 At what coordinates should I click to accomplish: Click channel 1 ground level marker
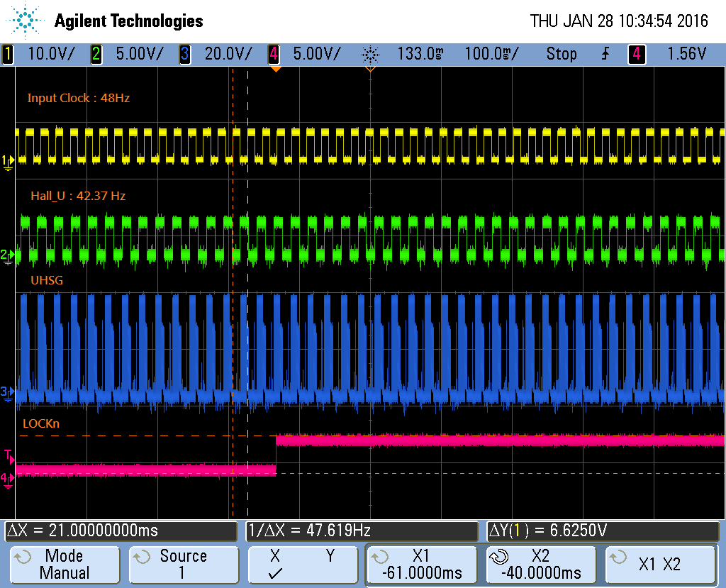(7, 162)
